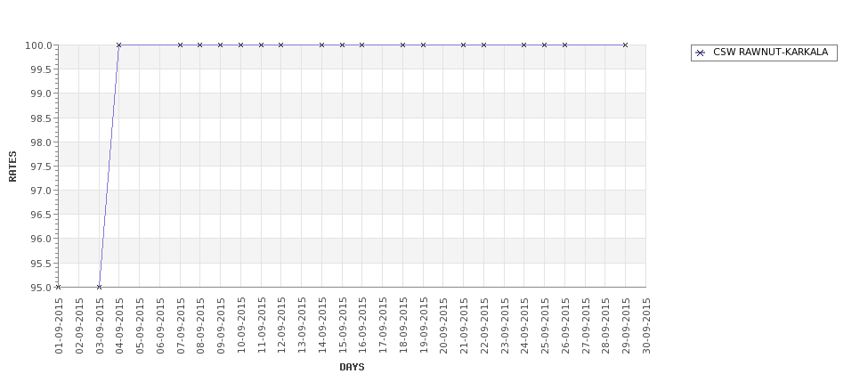Click the data point marker above 10-09-2015
The image size is (868, 382).
(240, 45)
